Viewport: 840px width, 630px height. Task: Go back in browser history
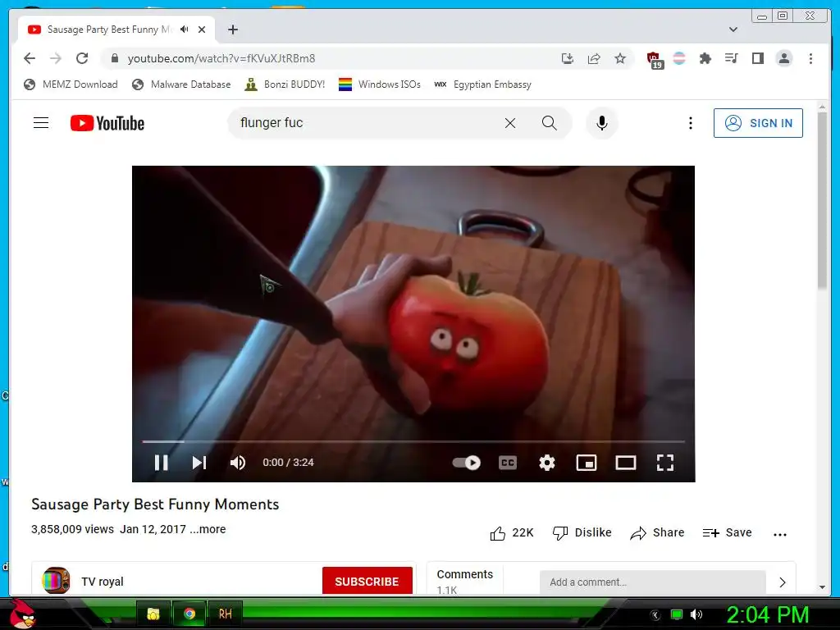coord(30,58)
